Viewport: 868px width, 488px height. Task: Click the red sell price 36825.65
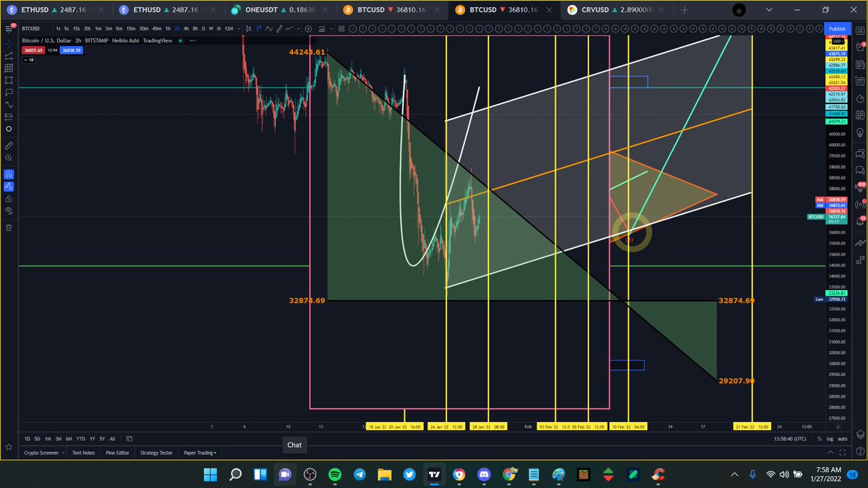pyautogui.click(x=33, y=51)
